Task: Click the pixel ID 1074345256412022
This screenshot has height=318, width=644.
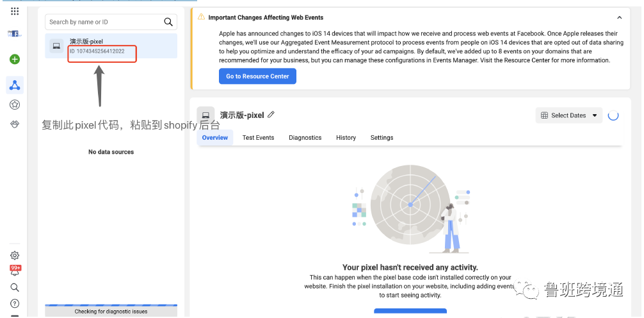Action: tap(97, 51)
